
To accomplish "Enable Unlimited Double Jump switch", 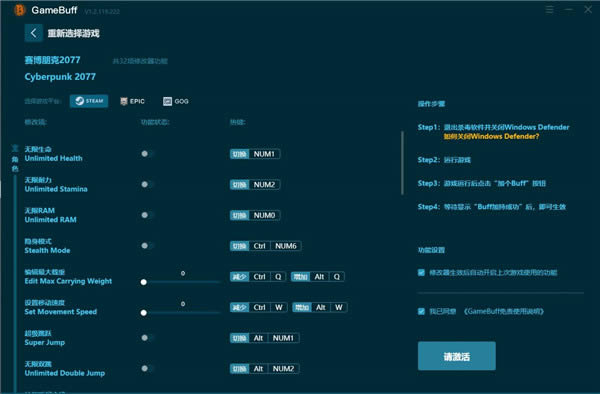I will click(x=147, y=368).
